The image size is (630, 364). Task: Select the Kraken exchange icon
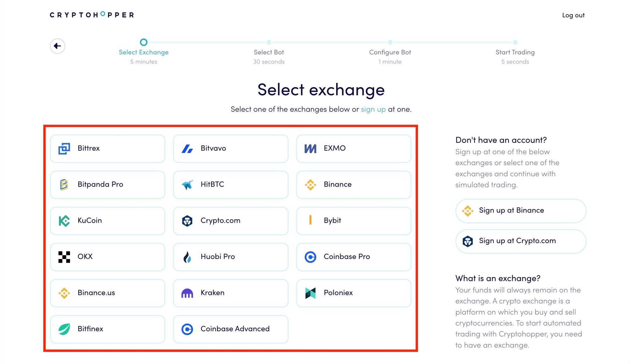click(x=187, y=293)
